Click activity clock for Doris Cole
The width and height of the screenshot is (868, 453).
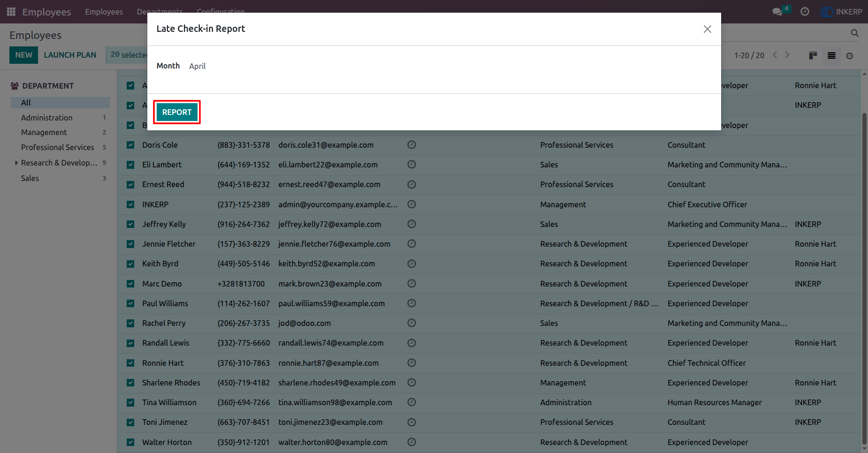point(411,145)
